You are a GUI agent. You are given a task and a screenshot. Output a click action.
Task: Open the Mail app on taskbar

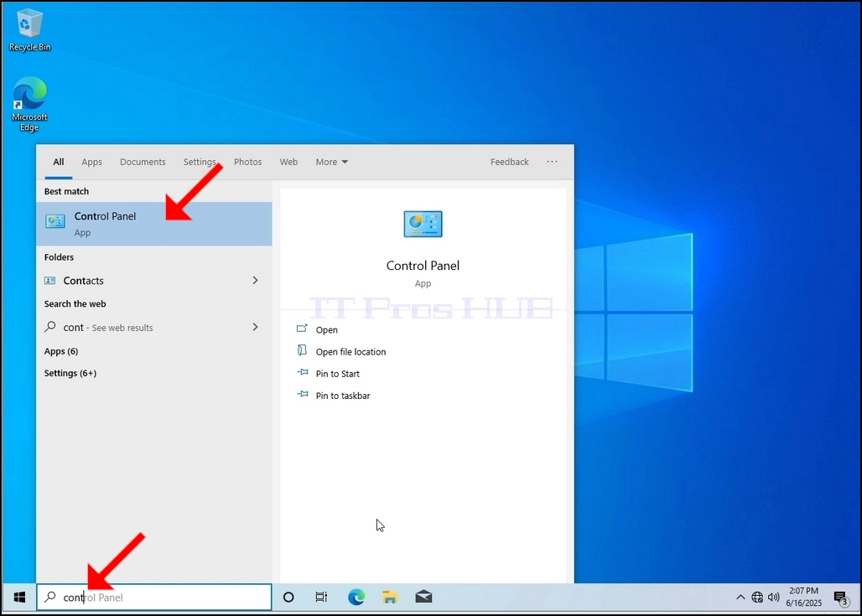click(423, 597)
